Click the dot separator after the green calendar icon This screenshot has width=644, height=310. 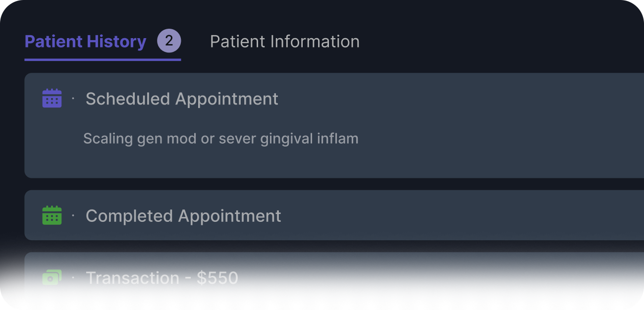73,215
